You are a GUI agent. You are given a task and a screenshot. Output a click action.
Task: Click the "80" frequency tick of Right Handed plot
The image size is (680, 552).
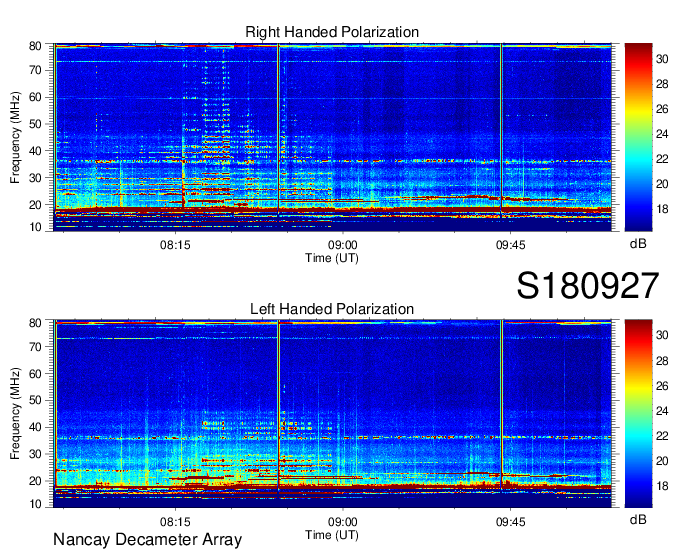point(35,46)
